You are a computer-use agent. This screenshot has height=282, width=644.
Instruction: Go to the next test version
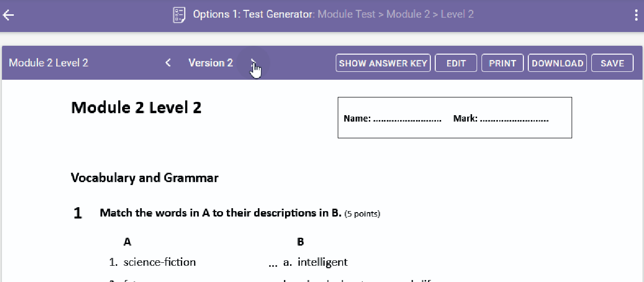(253, 63)
